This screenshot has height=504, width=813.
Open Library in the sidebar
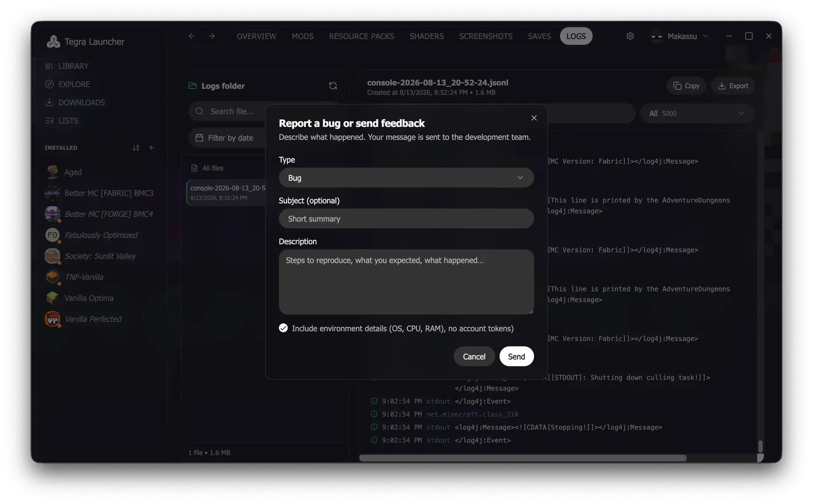click(67, 66)
